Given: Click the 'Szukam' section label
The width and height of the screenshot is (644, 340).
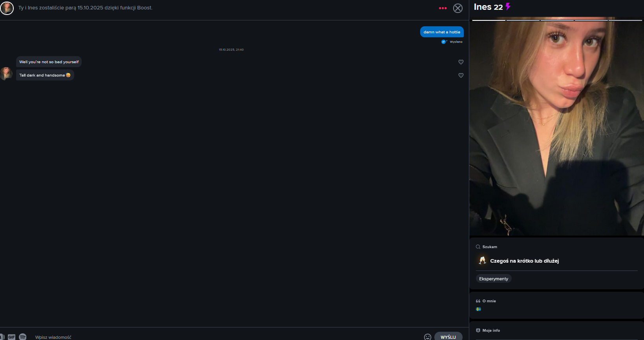Looking at the screenshot, I should [x=490, y=247].
